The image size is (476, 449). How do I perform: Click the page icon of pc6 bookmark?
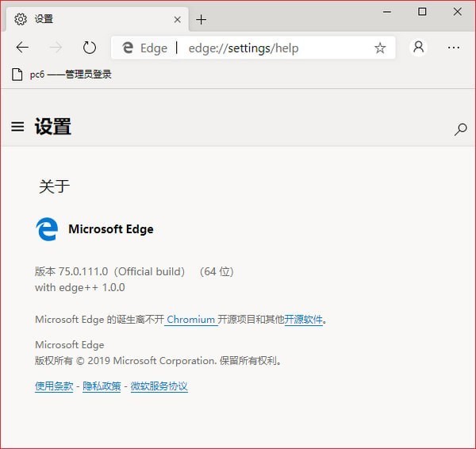tap(17, 75)
